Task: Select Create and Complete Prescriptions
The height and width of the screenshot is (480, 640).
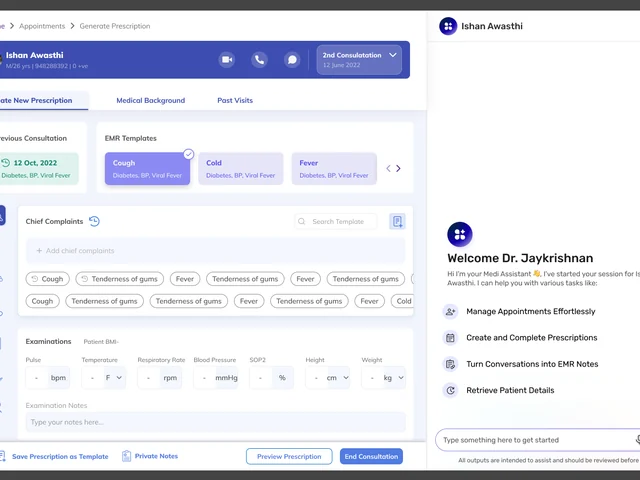Action: click(x=532, y=338)
